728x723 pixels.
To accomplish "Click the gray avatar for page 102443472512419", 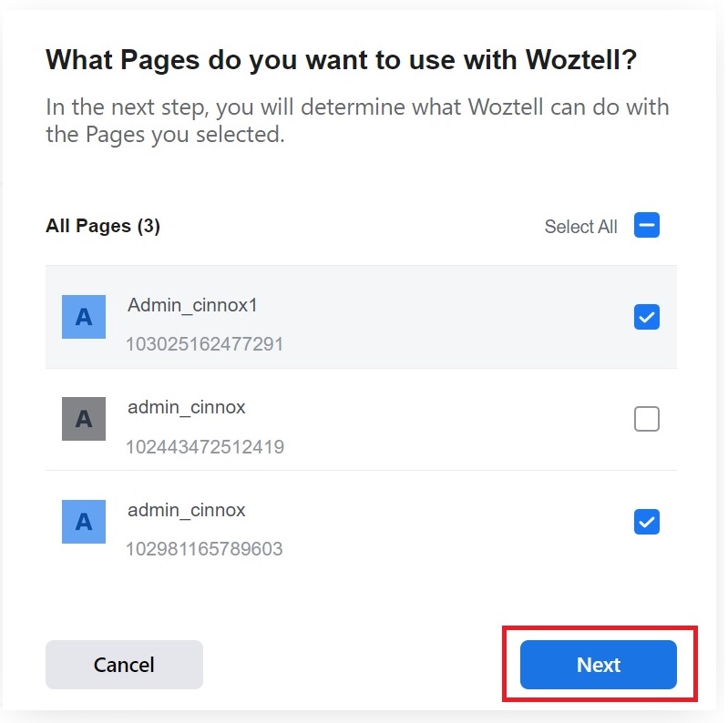I will coord(84,419).
